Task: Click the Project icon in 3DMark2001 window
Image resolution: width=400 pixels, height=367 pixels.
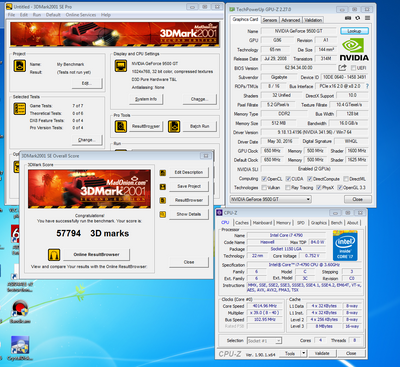Action: [x=19, y=66]
